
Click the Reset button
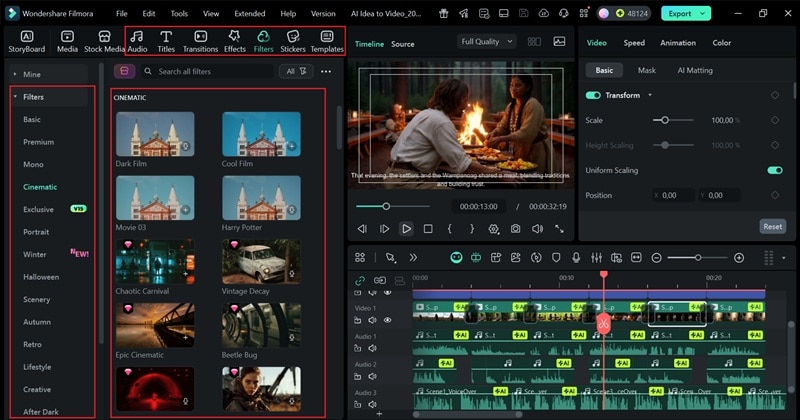(772, 227)
